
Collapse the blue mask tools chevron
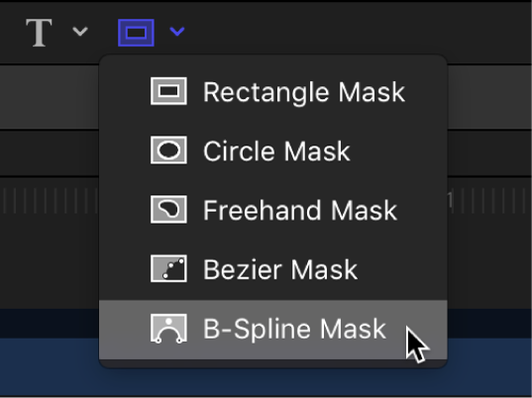click(x=177, y=32)
